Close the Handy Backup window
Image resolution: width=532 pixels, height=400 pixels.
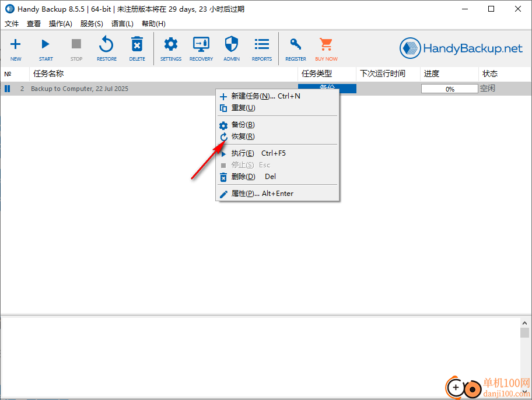click(x=518, y=9)
